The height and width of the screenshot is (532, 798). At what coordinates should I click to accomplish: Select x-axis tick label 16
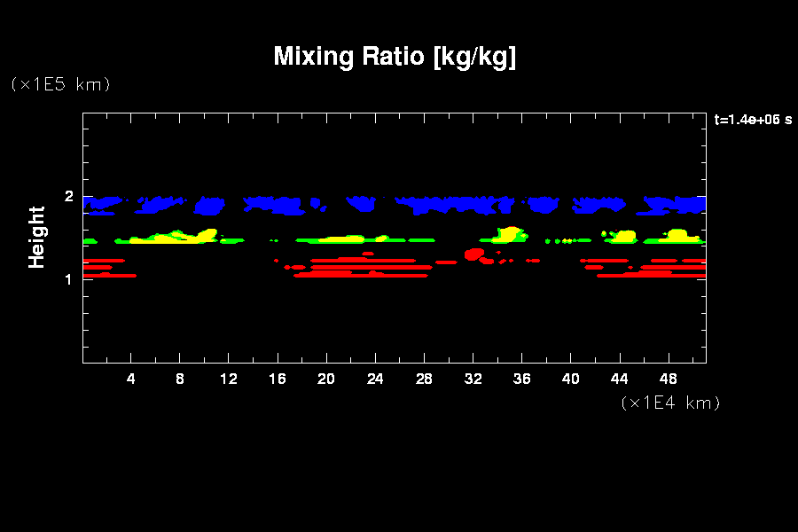[x=278, y=379]
